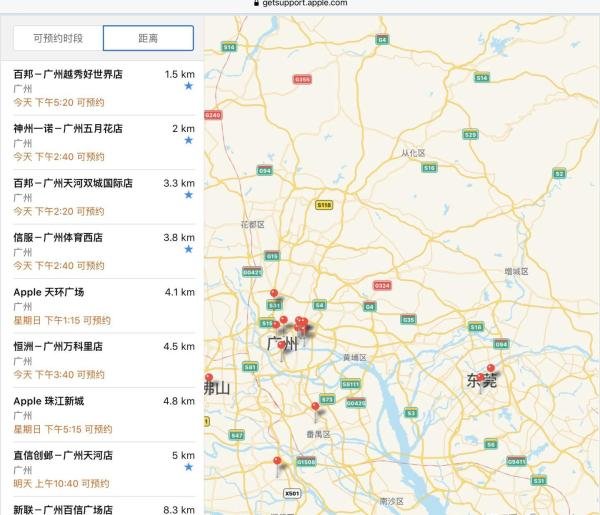600x515 pixels.
Task: Click the S73 green road shield
Action: [327, 399]
